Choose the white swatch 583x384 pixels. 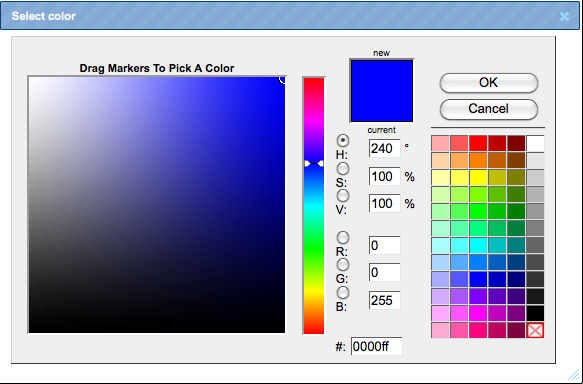[535, 143]
